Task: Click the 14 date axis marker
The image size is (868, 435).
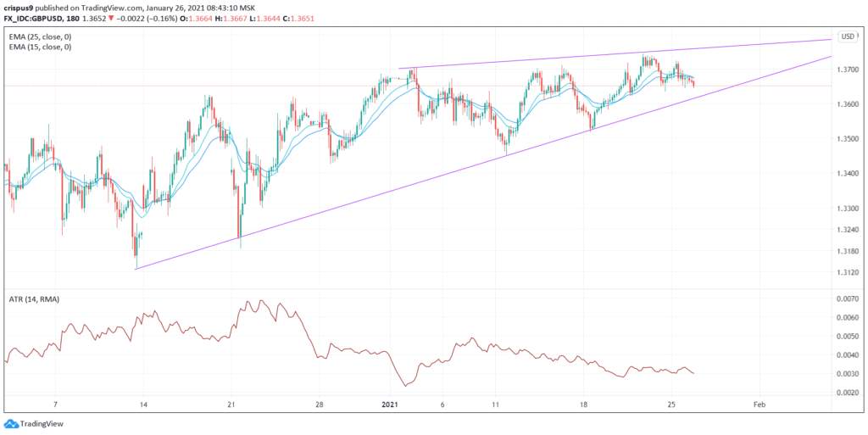Action: click(x=142, y=404)
